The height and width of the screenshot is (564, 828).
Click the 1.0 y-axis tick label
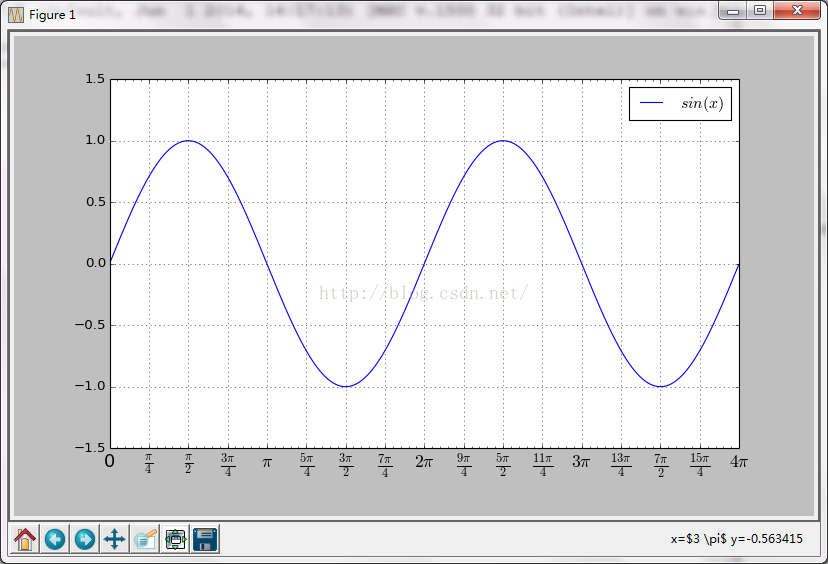click(x=95, y=140)
